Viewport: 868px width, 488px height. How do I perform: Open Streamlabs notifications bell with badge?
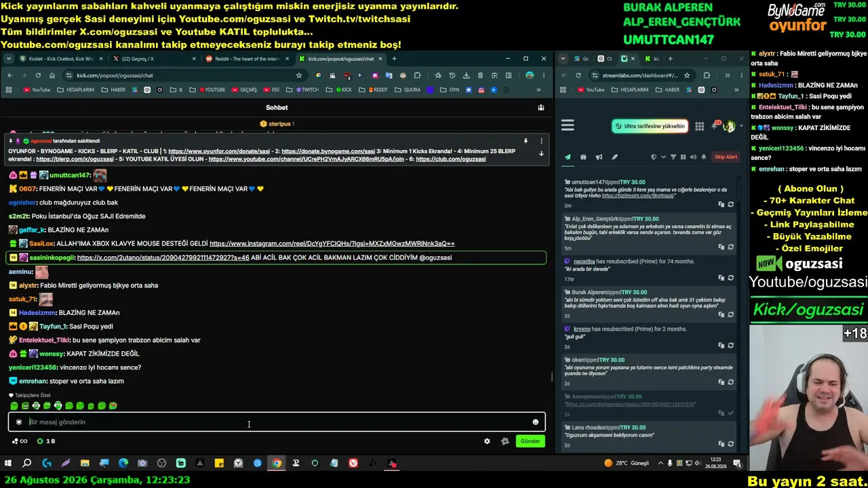[x=715, y=126]
